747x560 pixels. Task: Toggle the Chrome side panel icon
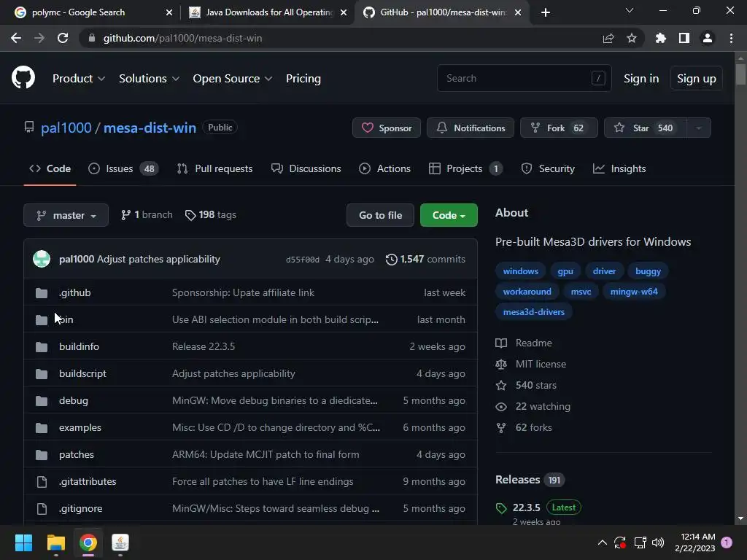[684, 38]
